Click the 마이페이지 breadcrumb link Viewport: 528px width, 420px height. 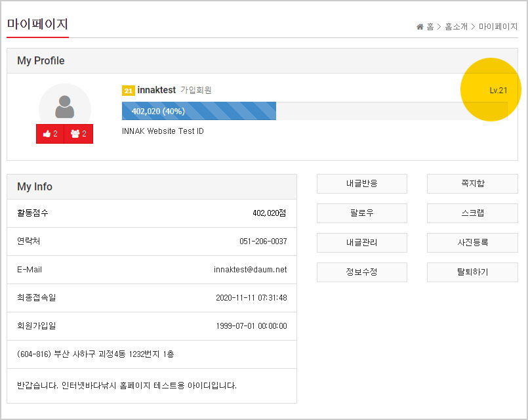click(498, 27)
